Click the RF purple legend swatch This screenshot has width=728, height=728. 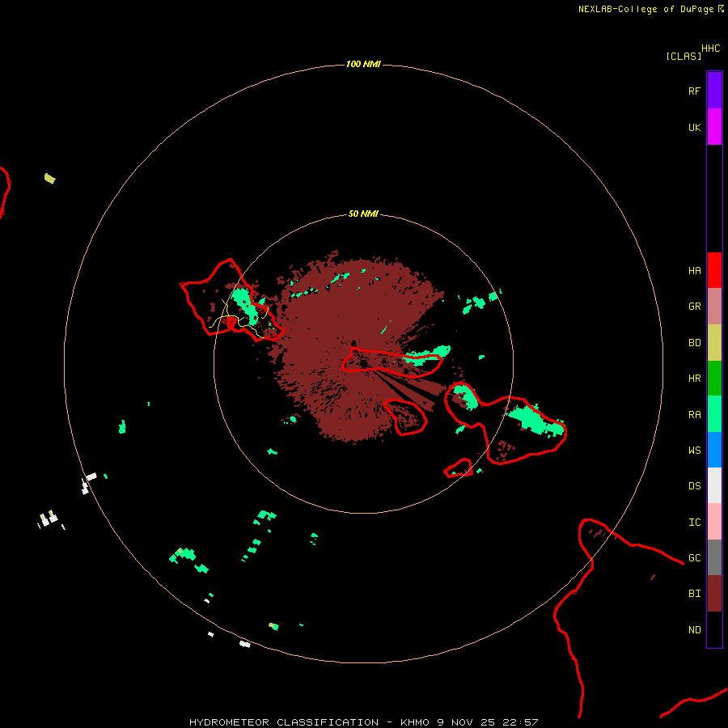tap(714, 91)
